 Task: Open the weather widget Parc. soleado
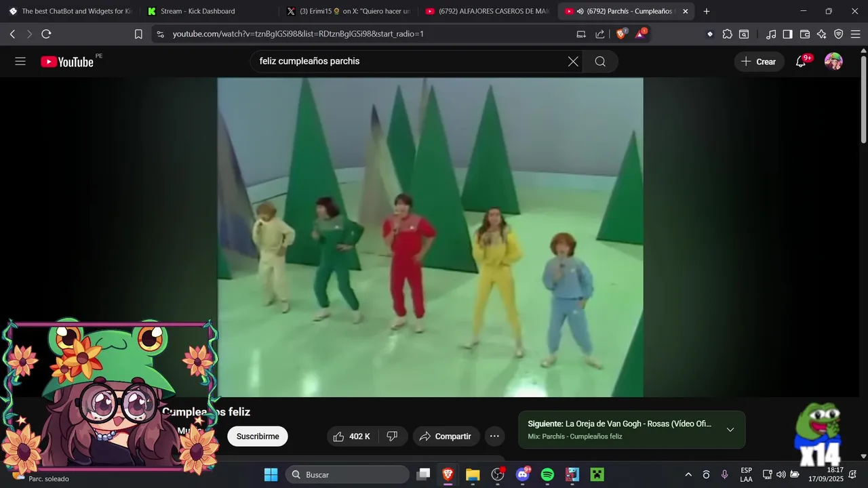[42, 478]
